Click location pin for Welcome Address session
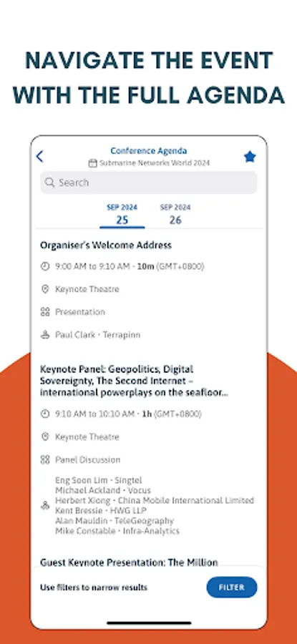 tap(45, 289)
